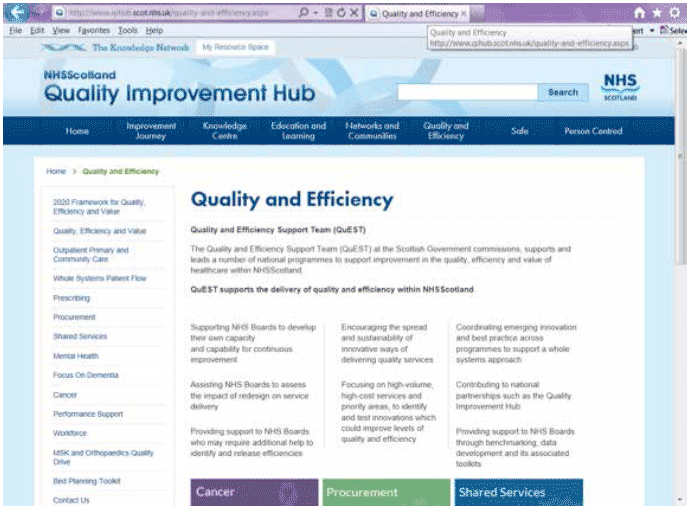Screen dimensions: 689x509
Task: Open Performance Support sidebar link
Action: tap(88, 414)
